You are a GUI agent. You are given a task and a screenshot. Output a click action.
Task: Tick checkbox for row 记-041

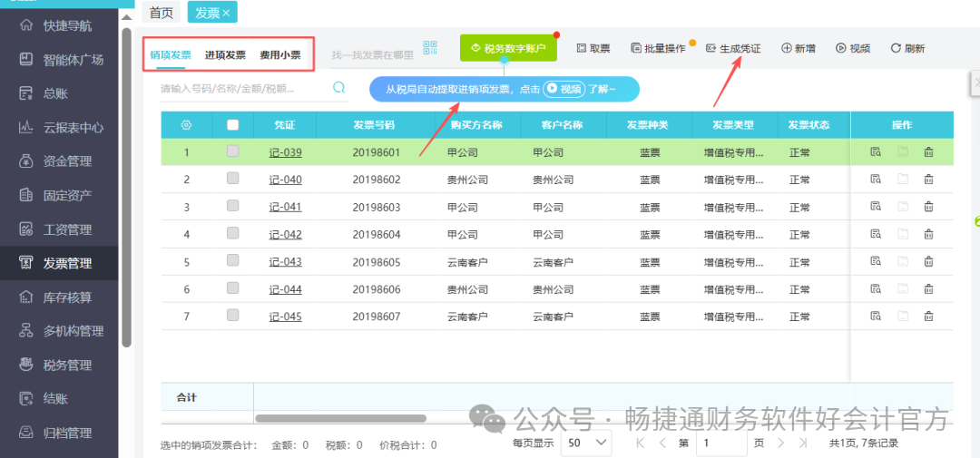[232, 206]
